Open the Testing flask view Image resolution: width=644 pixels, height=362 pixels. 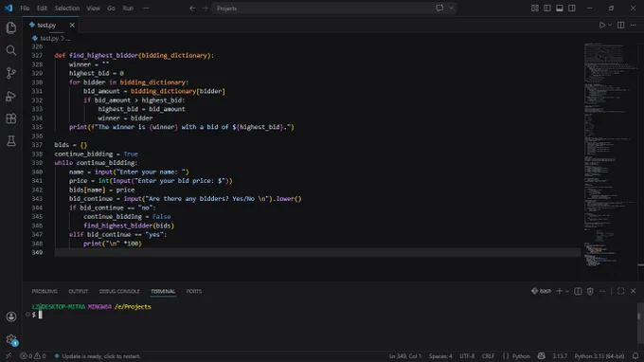11,141
